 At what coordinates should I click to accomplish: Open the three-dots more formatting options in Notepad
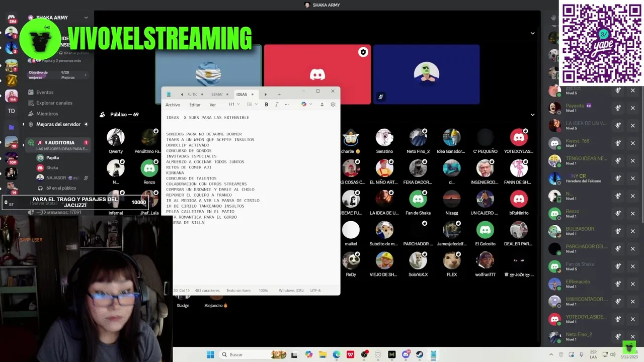(x=287, y=105)
